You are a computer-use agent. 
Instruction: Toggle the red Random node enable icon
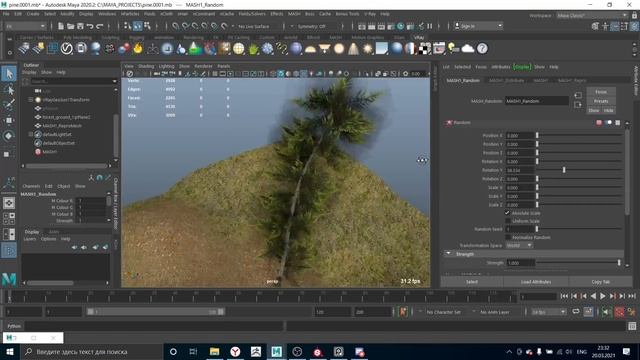coord(599,122)
